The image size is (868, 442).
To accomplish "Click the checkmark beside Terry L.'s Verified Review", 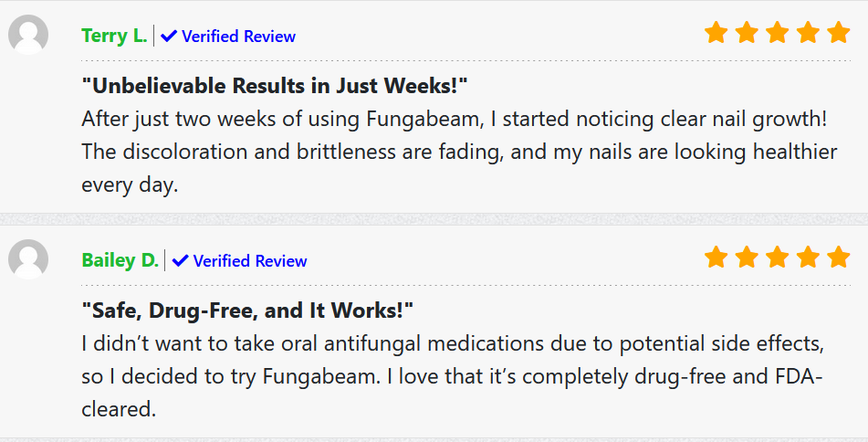I will click(169, 37).
